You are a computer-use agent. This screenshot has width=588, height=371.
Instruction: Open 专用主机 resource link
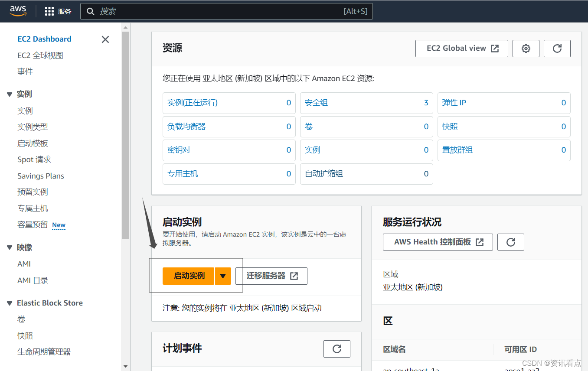(x=183, y=174)
